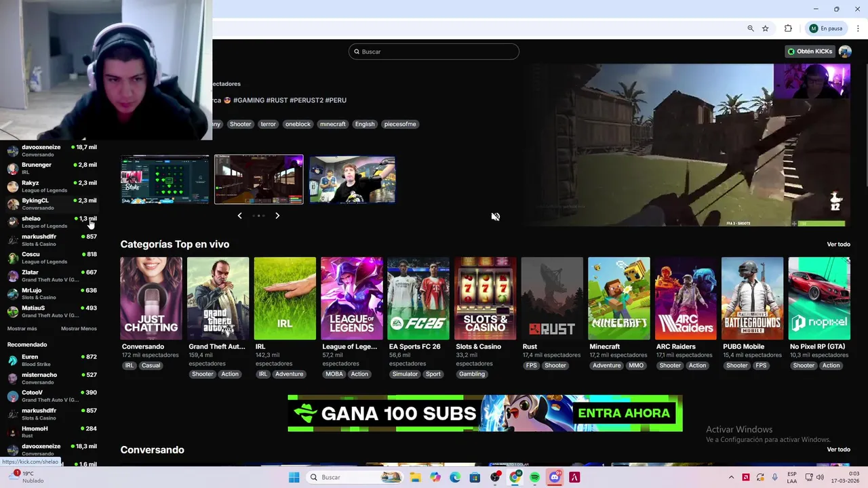The width and height of the screenshot is (868, 488).
Task: Open Rakyz channel in sidebar
Action: click(53, 186)
